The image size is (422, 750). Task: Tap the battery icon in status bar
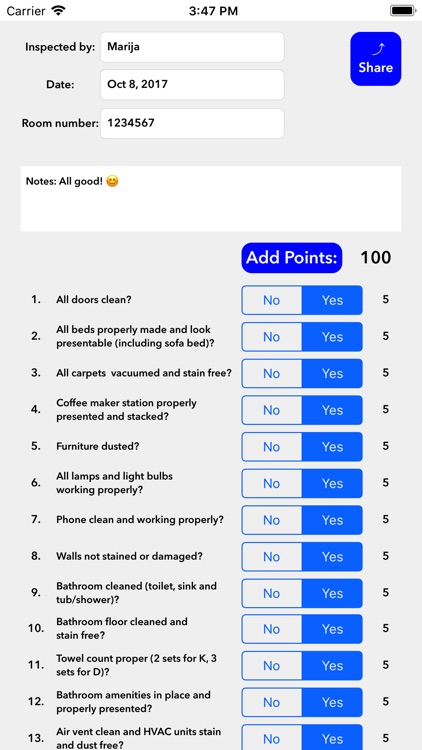click(403, 11)
